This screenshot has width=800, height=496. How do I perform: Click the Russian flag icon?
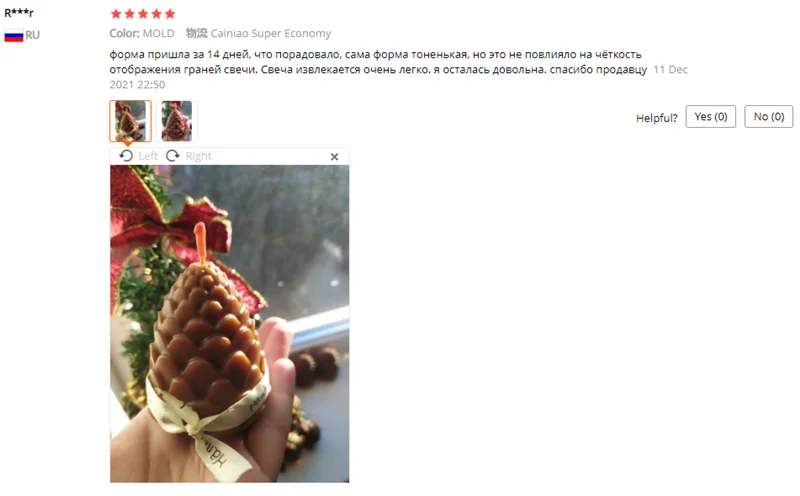14,36
